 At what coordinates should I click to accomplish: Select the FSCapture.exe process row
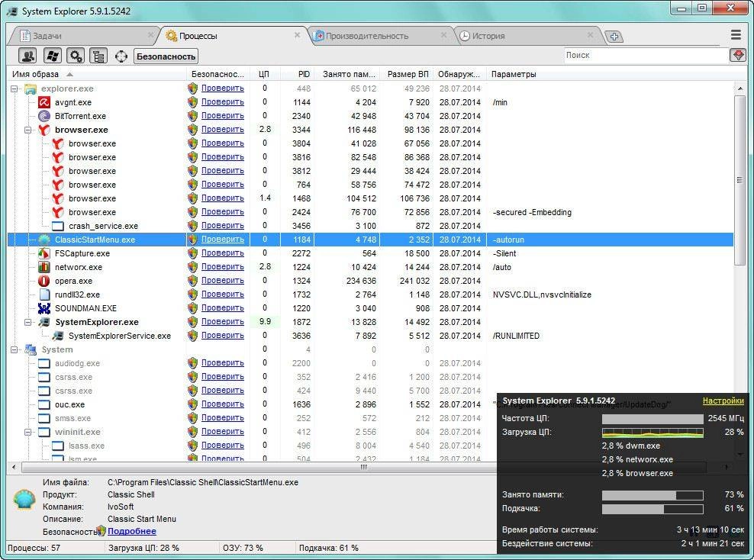click(370, 253)
